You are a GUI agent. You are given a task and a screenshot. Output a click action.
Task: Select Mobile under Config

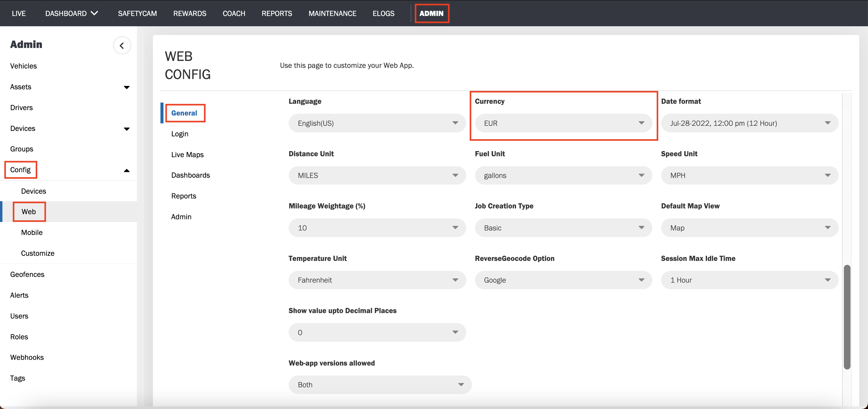(x=32, y=233)
